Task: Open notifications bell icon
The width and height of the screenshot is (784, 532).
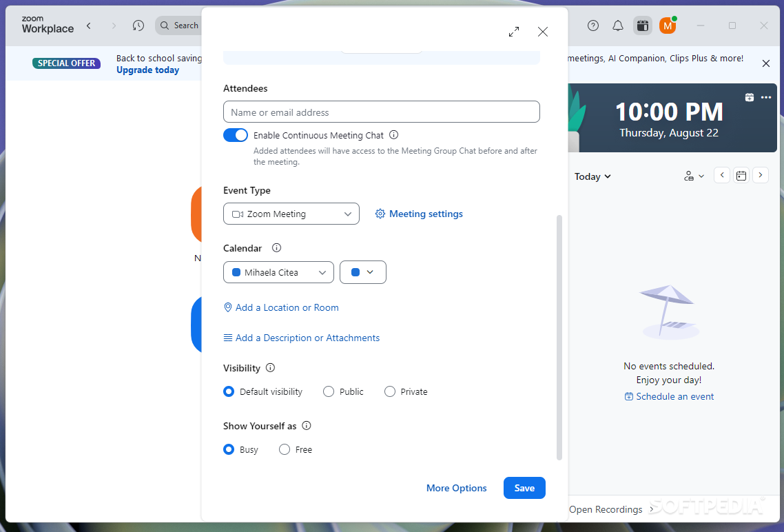Action: coord(618,25)
